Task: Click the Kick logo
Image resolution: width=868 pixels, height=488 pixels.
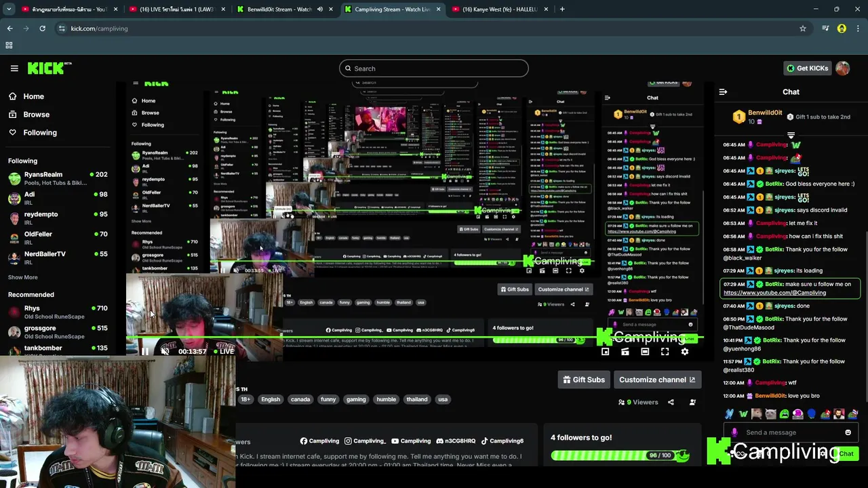Action: 49,68
